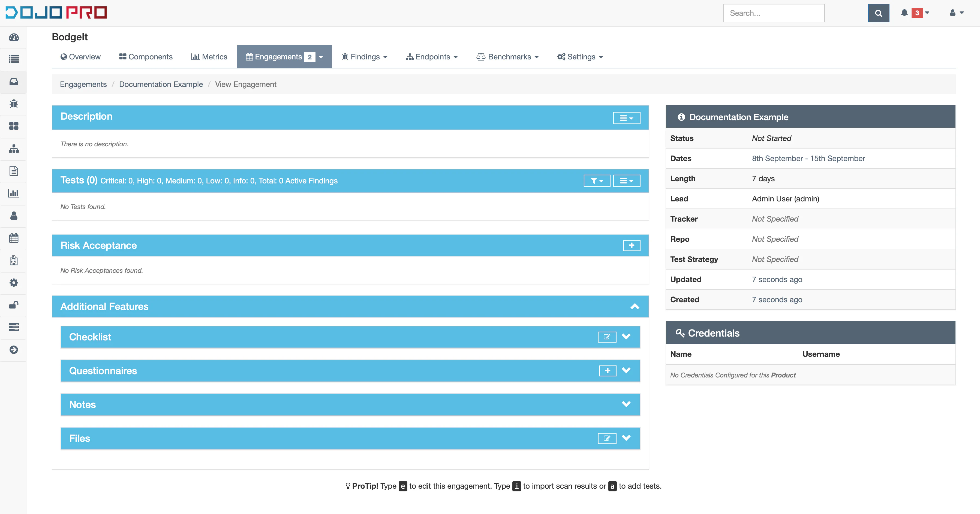
Task: Expand the Notes section
Action: coord(626,404)
